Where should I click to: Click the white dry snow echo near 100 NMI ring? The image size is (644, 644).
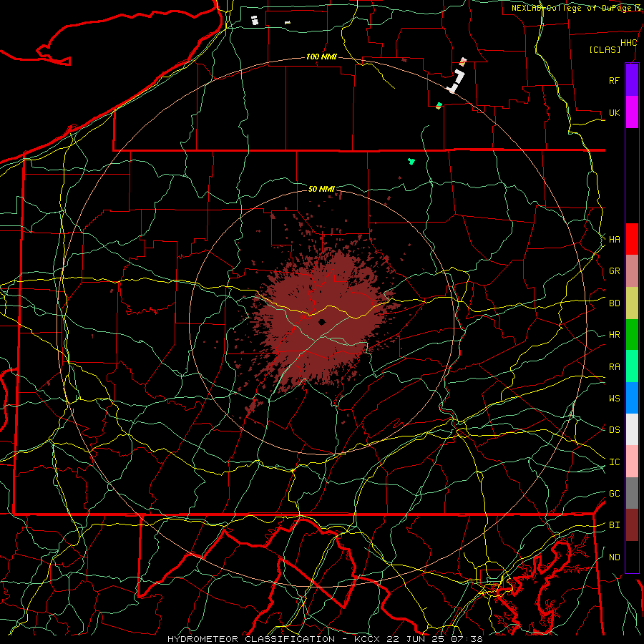click(457, 82)
